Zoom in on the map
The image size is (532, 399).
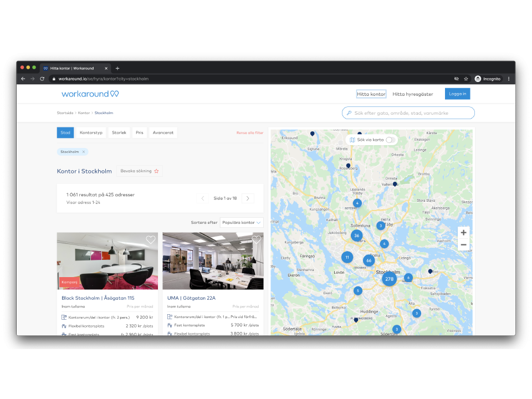[x=463, y=233]
